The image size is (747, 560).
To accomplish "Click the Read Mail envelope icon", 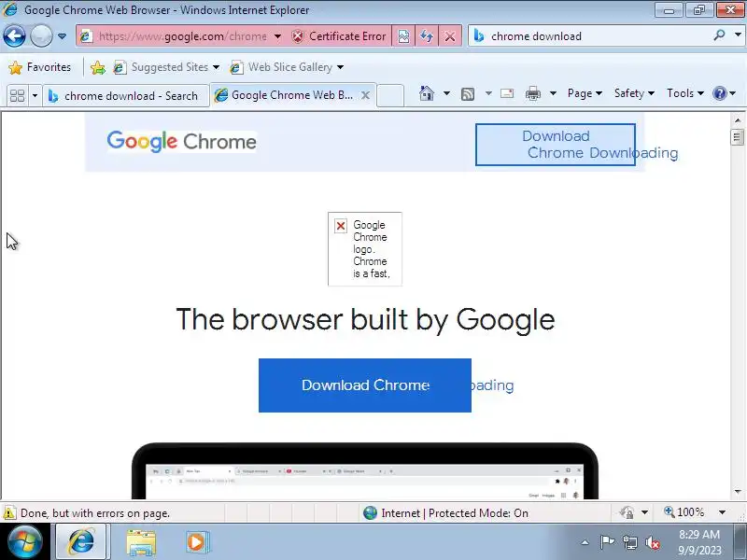I will pos(507,93).
